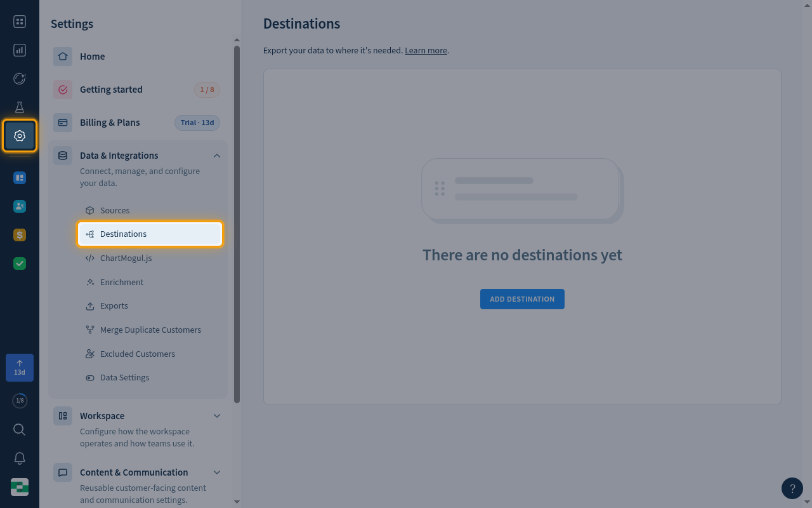Select Data Settings
Image resolution: width=812 pixels, height=508 pixels.
[150, 378]
